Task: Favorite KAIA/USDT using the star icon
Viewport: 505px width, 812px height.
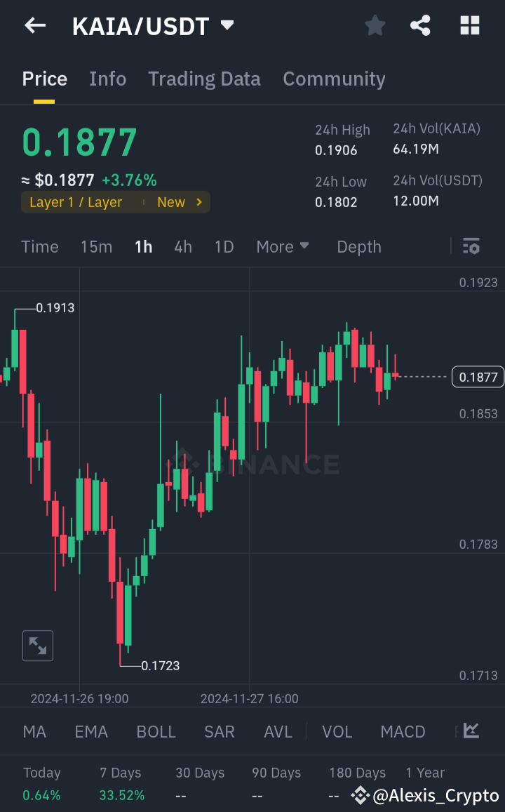Action: pyautogui.click(x=375, y=25)
